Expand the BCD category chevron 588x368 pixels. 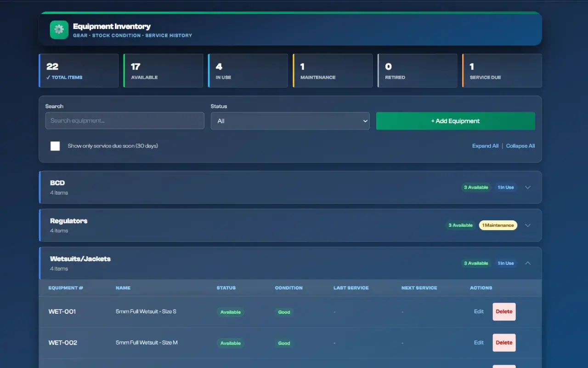(x=528, y=187)
